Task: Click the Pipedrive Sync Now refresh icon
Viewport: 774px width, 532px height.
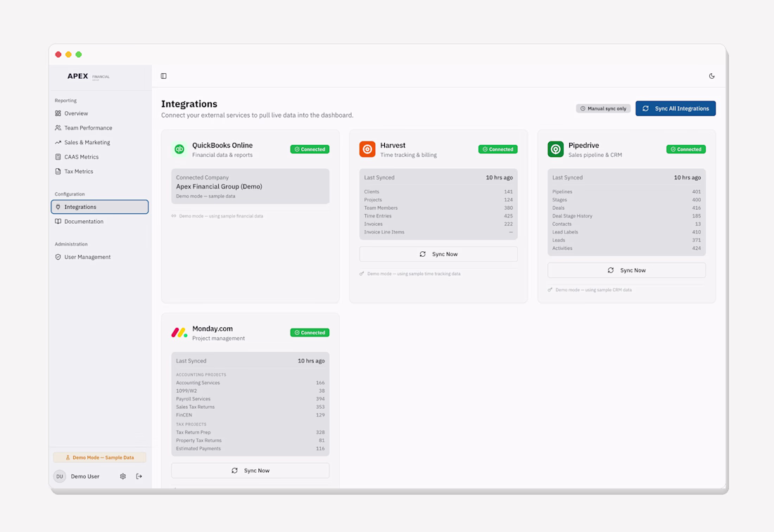Action: click(x=611, y=270)
